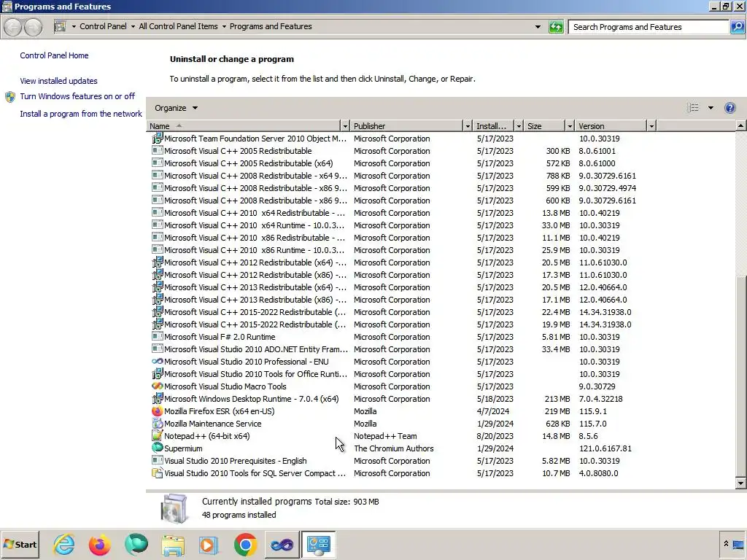Open the View installed updates link
The width and height of the screenshot is (747, 560).
click(x=58, y=81)
